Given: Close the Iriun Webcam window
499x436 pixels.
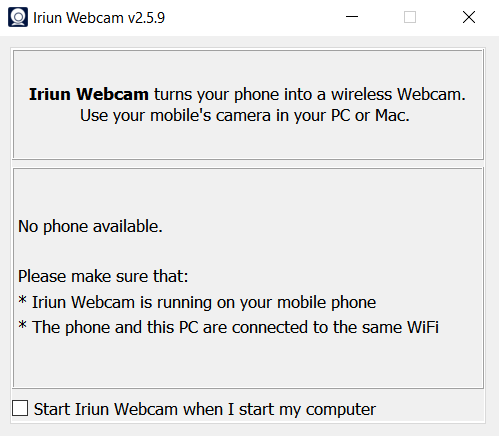Looking at the screenshot, I should point(469,17).
